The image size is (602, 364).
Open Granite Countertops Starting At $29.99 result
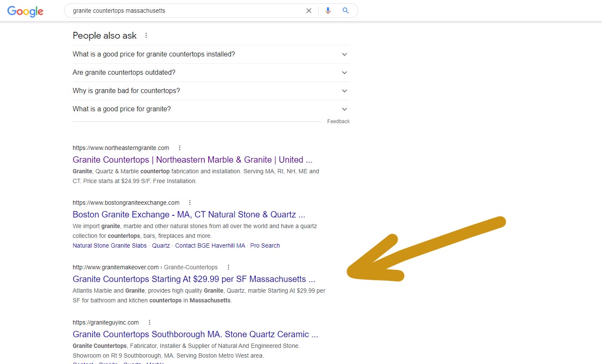tap(194, 279)
